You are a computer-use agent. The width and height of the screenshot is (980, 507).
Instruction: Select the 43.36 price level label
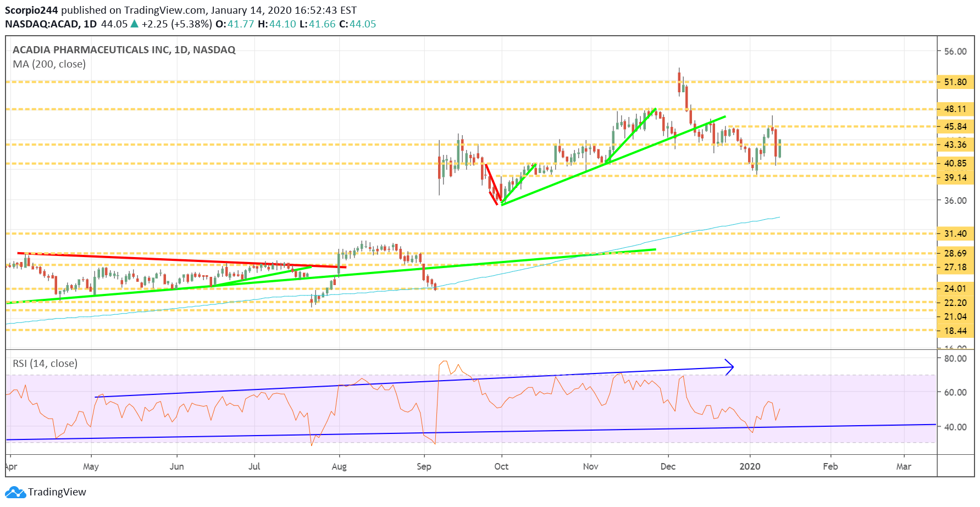point(955,144)
